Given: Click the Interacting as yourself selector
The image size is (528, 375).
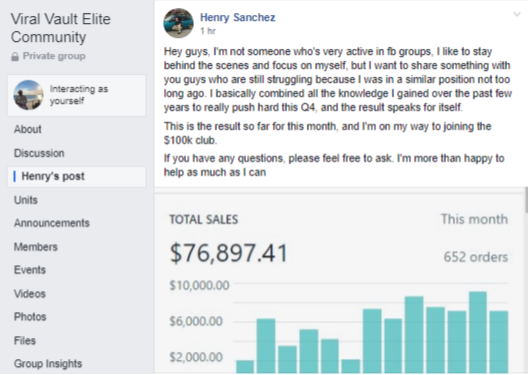Looking at the screenshot, I should click(76, 96).
